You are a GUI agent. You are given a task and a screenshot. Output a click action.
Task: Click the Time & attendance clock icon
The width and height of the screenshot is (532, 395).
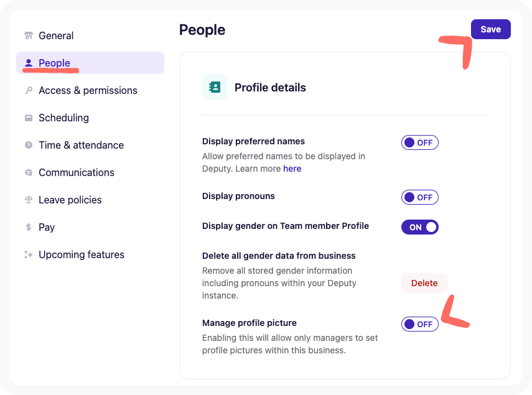27,145
